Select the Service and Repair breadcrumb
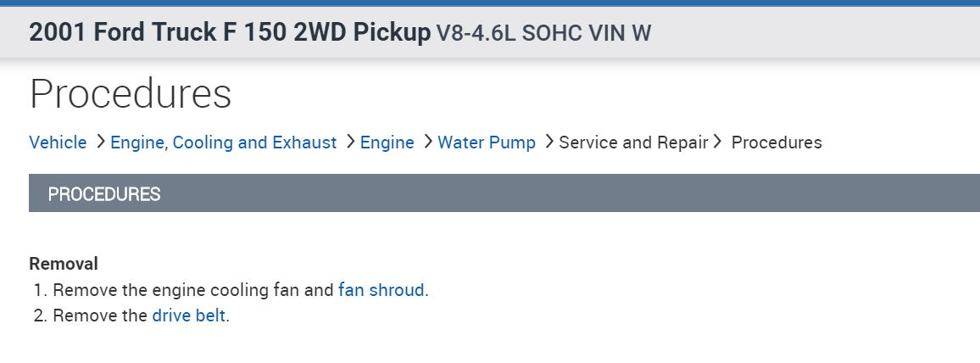This screenshot has width=980, height=363. 632,142
